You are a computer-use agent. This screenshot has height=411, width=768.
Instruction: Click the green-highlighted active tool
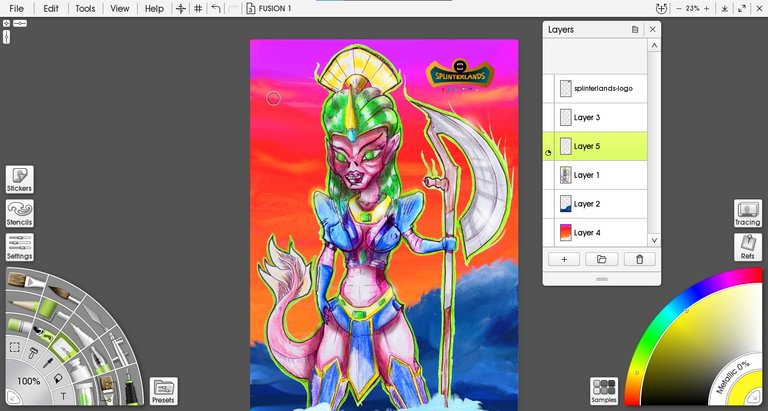click(x=64, y=347)
